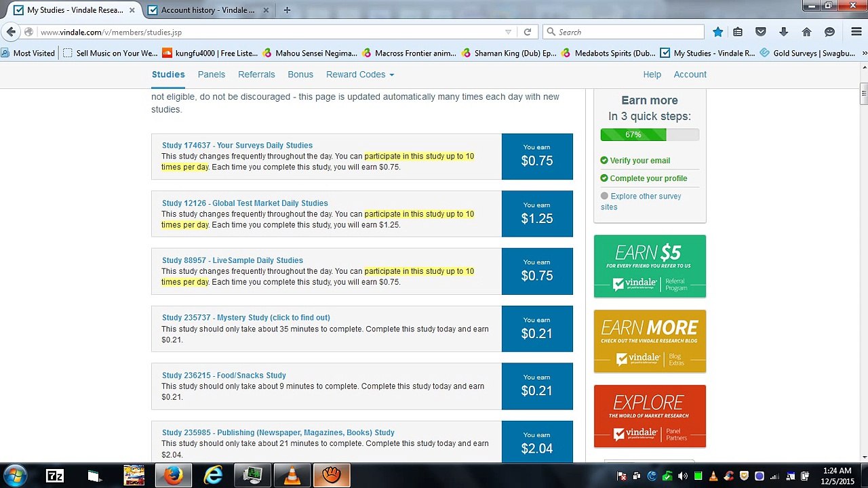Open the Referrals page
This screenshot has width=868, height=488.
coord(256,75)
